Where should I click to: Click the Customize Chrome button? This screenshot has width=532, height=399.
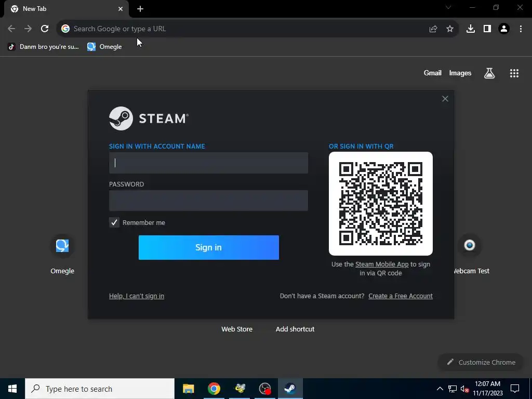(481, 362)
